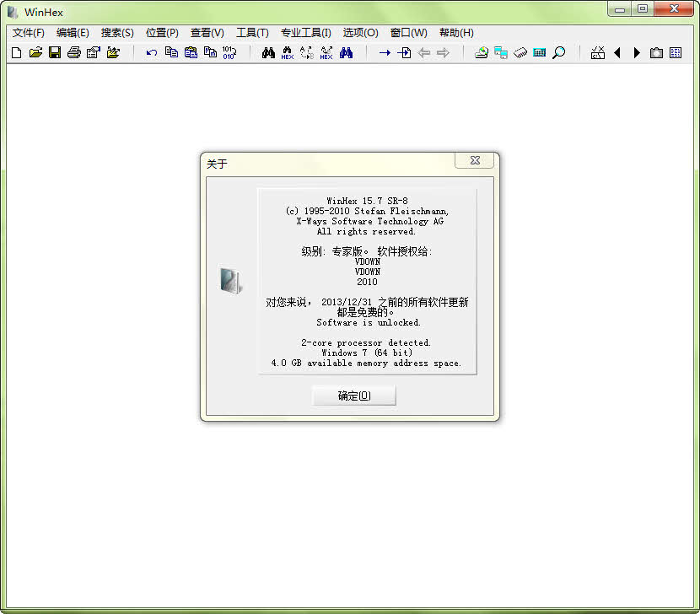
Task: Click the black left triangle icon
Action: [x=617, y=52]
